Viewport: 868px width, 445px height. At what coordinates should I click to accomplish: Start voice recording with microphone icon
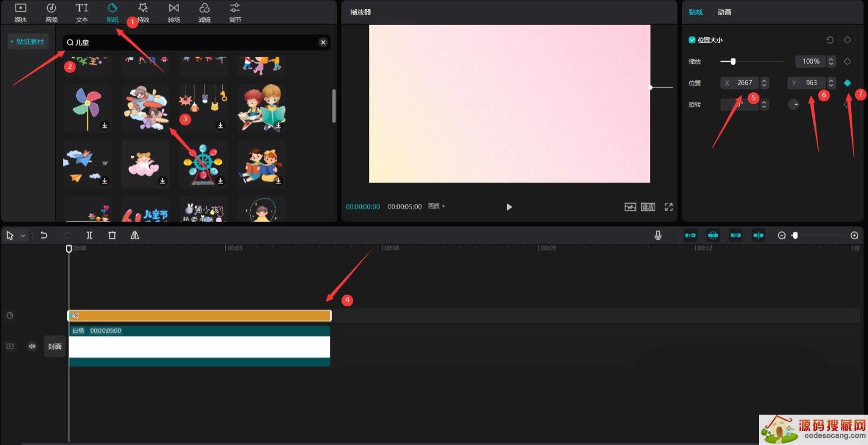click(x=658, y=235)
